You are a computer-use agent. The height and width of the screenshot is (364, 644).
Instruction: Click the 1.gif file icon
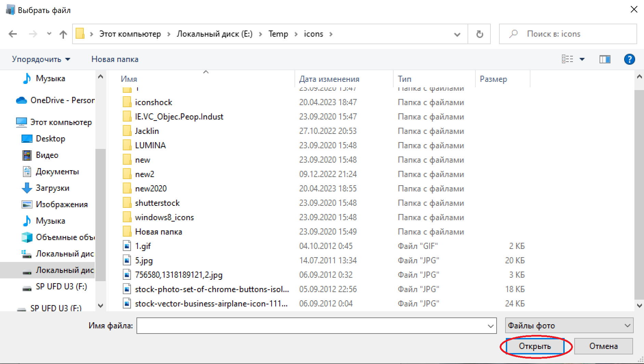127,246
